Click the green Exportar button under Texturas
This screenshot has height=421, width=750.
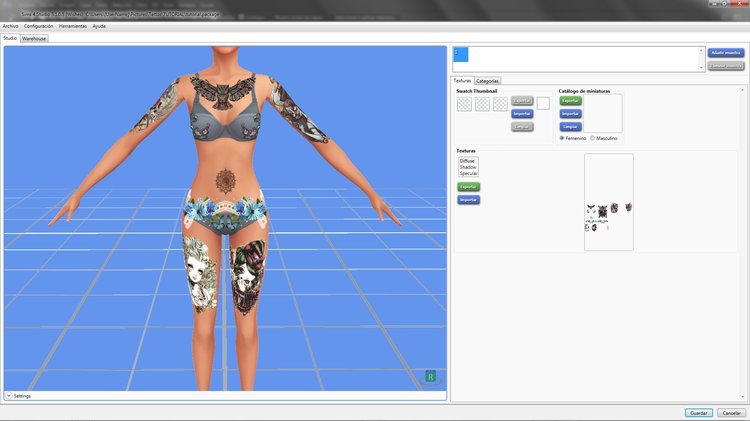(468, 187)
